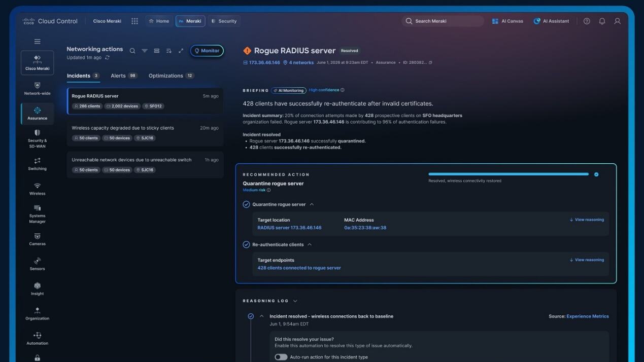Collapse Incident resolved log entry
Viewport: 644px width, 362px height.
(262, 316)
